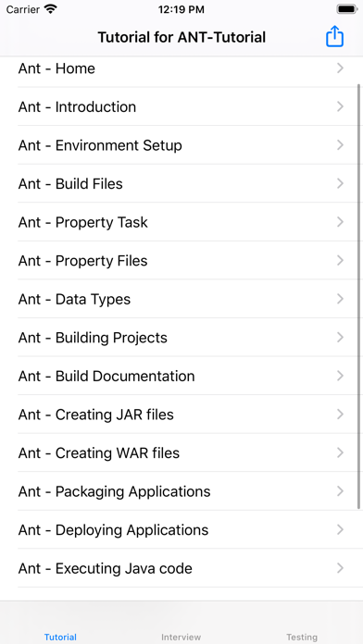The height and width of the screenshot is (644, 363).
Task: Click chevron next to Ant - Build Files
Action: coord(340,183)
